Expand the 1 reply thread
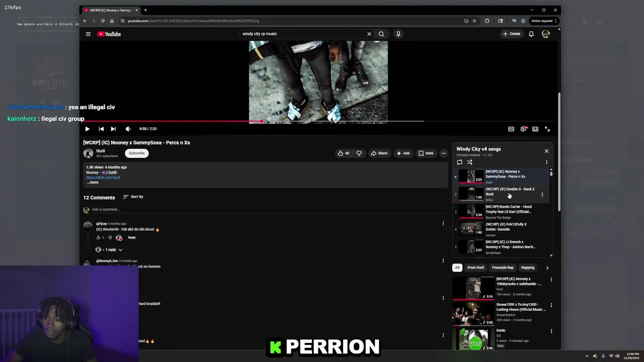The width and height of the screenshot is (644, 362). pos(109,250)
